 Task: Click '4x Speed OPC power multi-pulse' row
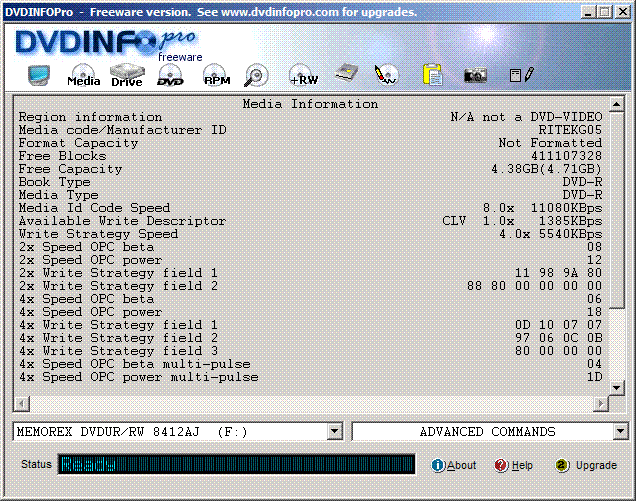click(310, 377)
